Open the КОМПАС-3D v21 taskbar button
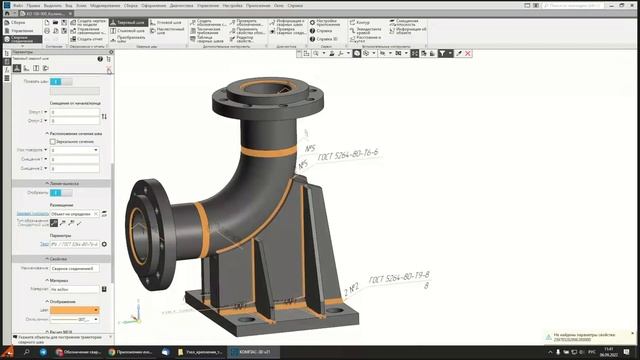Image resolution: width=640 pixels, height=360 pixels. pos(253,352)
